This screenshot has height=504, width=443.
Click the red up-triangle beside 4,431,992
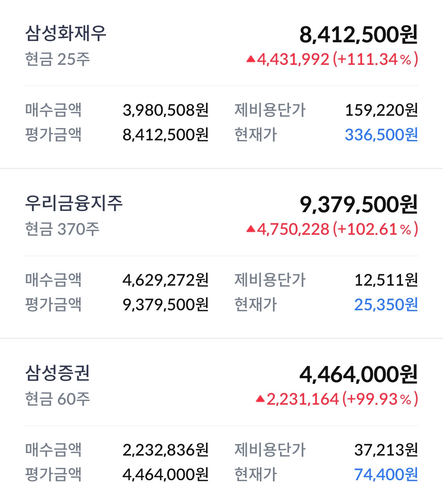click(x=250, y=60)
